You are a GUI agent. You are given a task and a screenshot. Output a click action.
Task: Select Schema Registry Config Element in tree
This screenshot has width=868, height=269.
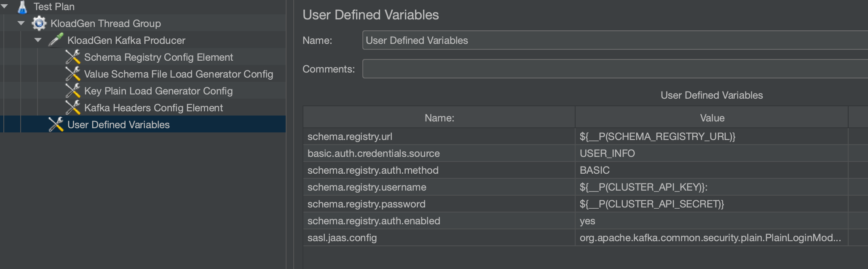158,57
